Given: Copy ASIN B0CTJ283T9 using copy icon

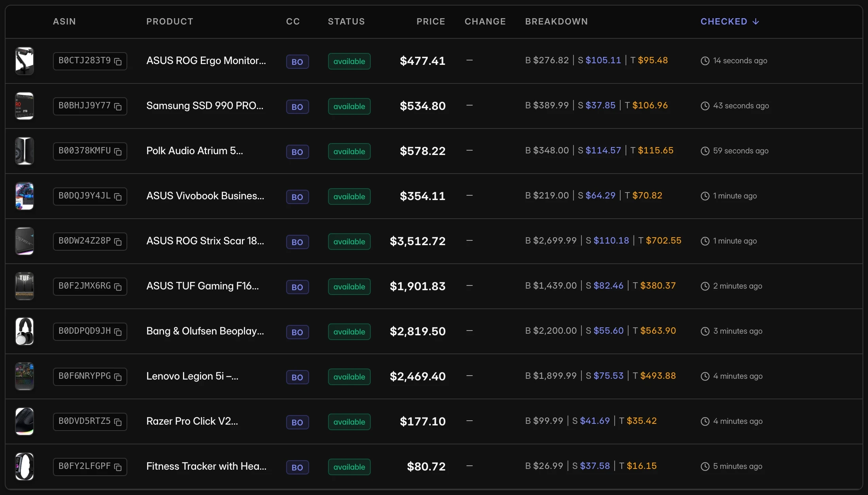Looking at the screenshot, I should click(x=118, y=61).
